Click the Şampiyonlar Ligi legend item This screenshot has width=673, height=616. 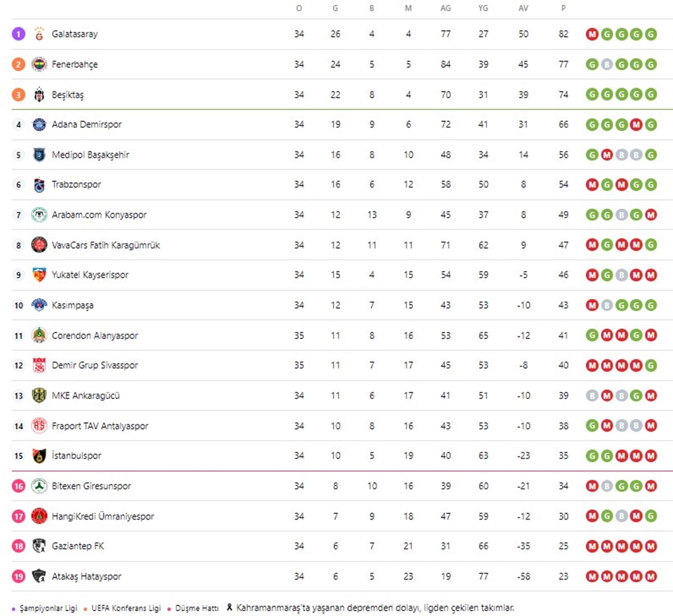(44, 608)
